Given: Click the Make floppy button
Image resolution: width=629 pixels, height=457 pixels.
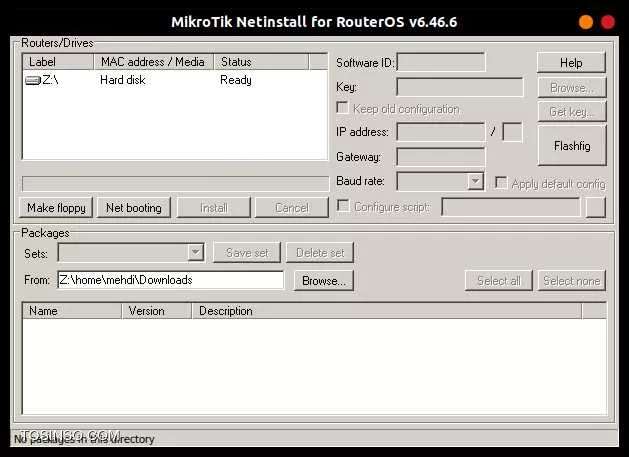Looking at the screenshot, I should click(56, 208).
